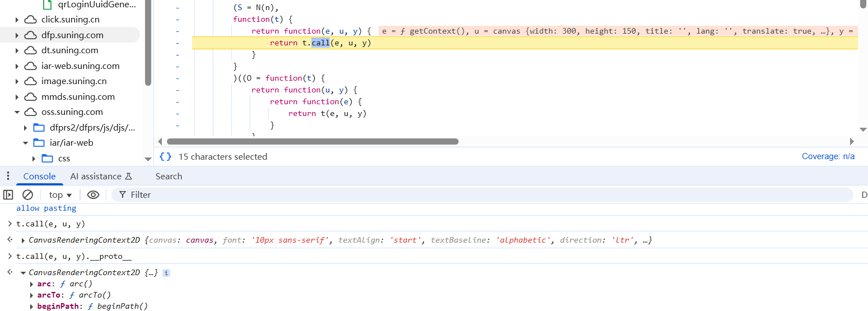Expand the arc property
The height and width of the screenshot is (311, 868).
[x=31, y=284]
